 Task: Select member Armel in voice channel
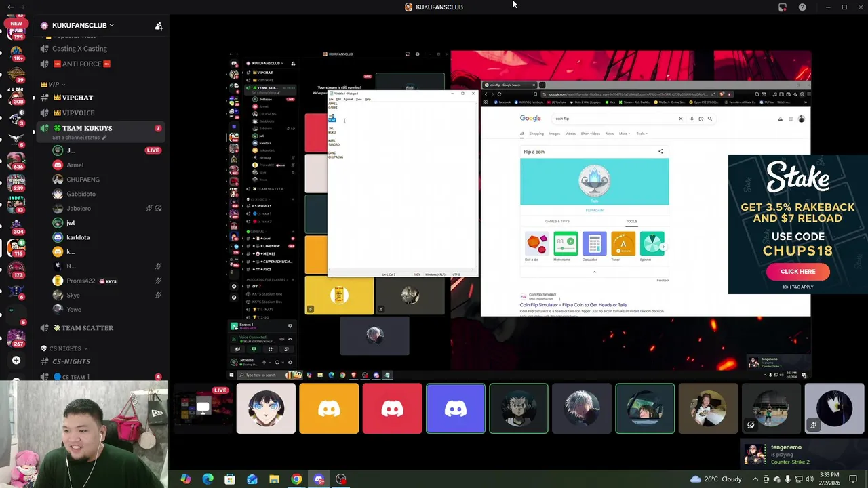pos(75,165)
